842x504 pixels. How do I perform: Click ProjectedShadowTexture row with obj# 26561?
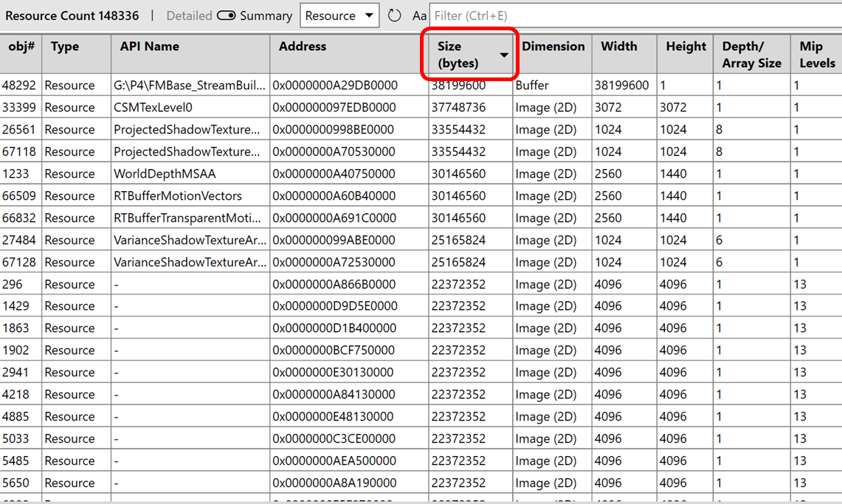coord(421,129)
